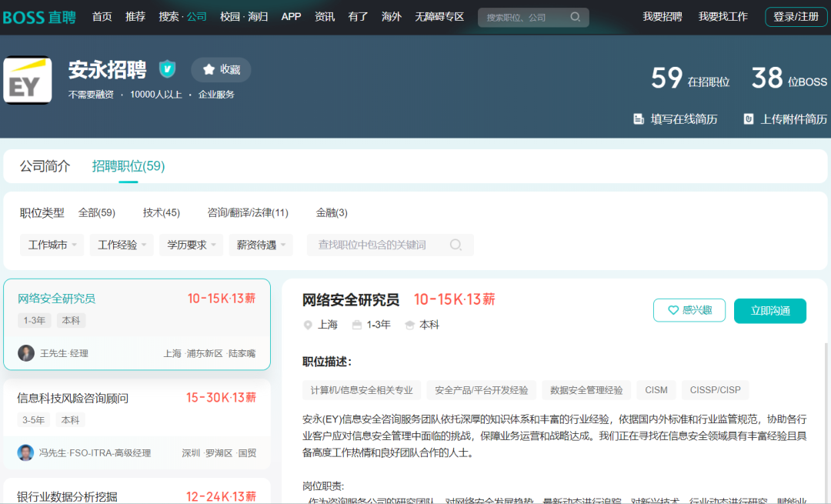Click the star 收藏 button
831x504 pixels.
point(221,69)
